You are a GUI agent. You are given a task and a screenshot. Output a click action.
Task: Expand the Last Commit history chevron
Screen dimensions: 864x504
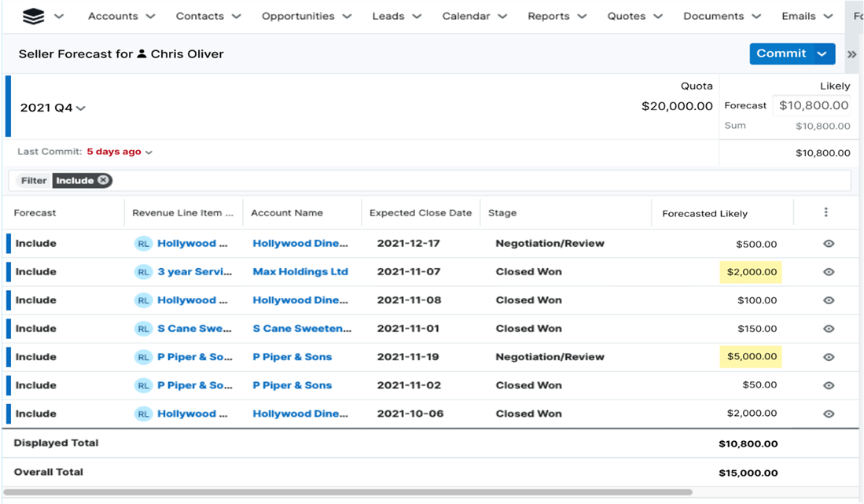(149, 153)
